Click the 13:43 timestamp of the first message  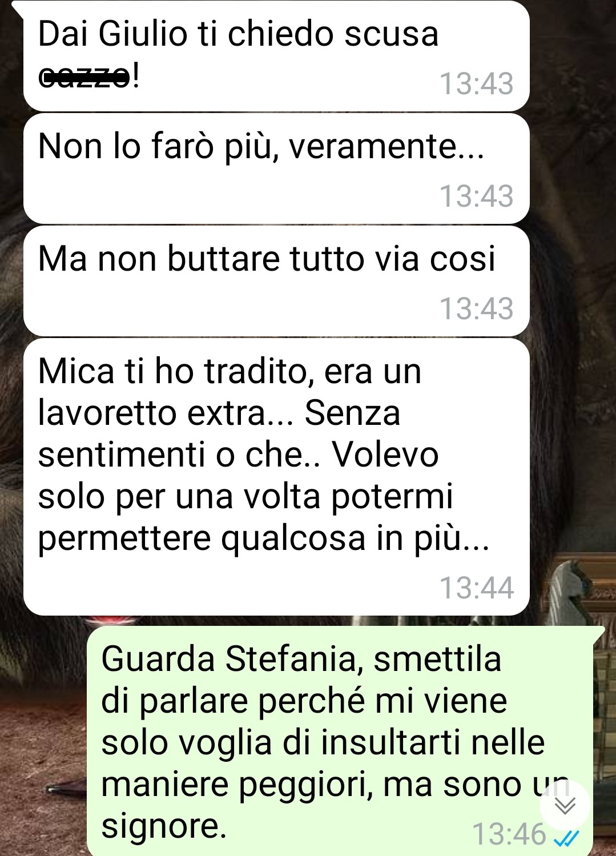pyautogui.click(x=476, y=83)
